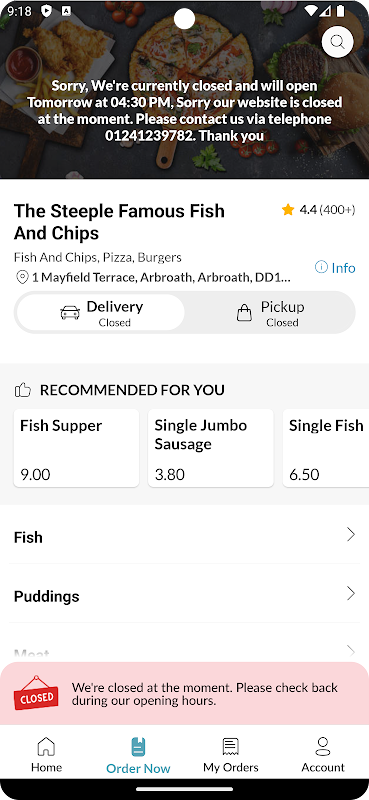Select the Single Fish recommended card
This screenshot has width=369, height=800.
(326, 448)
